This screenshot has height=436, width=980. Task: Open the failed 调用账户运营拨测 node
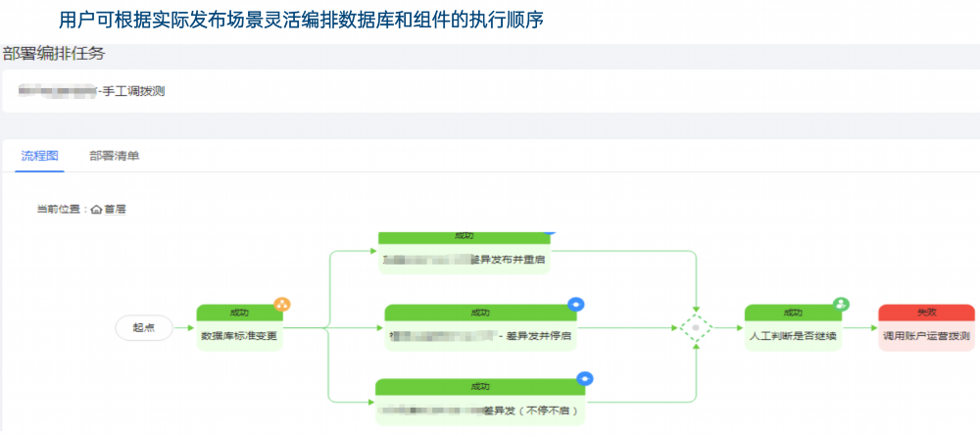[926, 328]
